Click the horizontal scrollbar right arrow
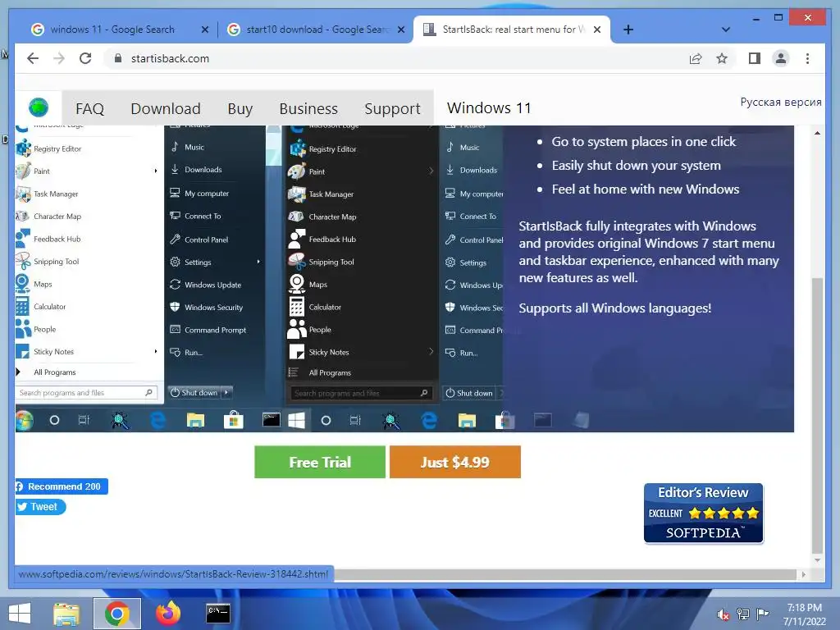The height and width of the screenshot is (630, 840). (x=803, y=574)
